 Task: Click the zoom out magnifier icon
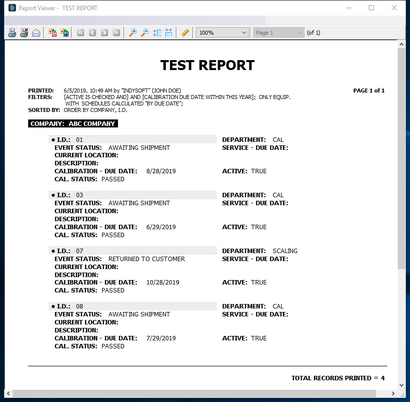click(145, 33)
